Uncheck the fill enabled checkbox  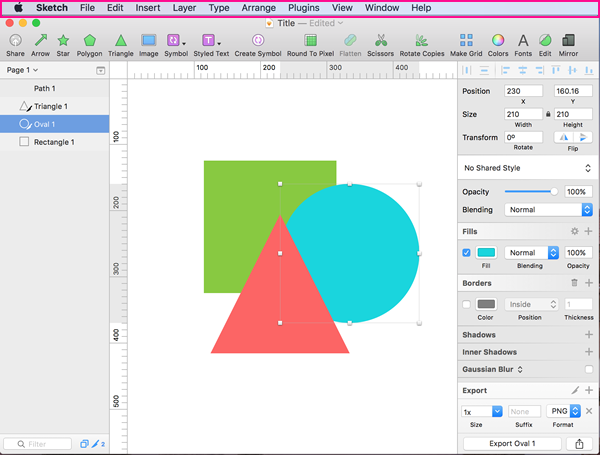point(466,253)
